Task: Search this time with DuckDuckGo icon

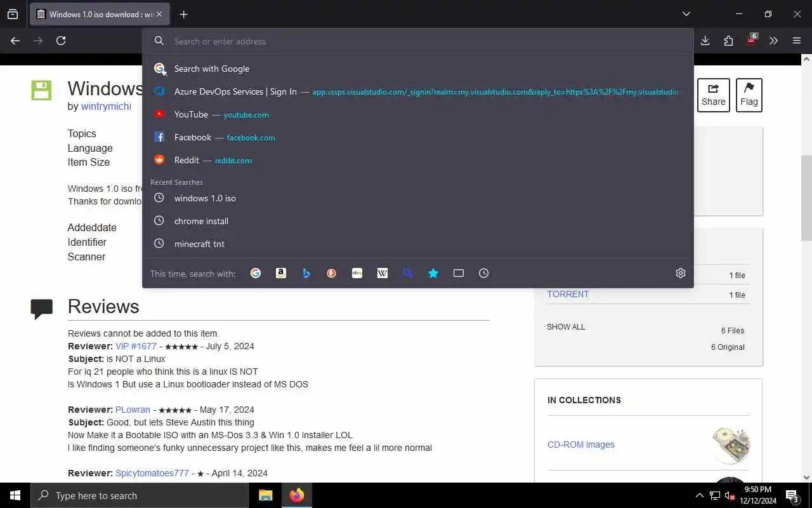Action: [332, 273]
